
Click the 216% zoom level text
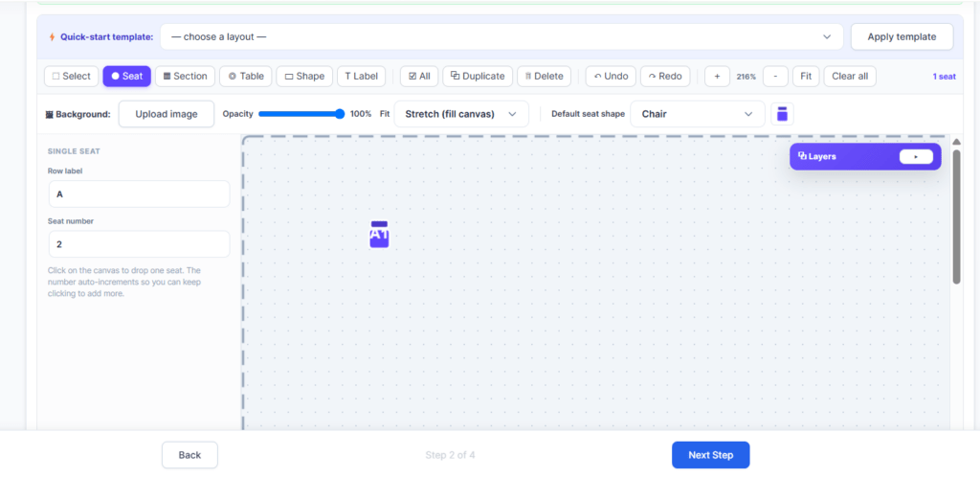pos(746,77)
